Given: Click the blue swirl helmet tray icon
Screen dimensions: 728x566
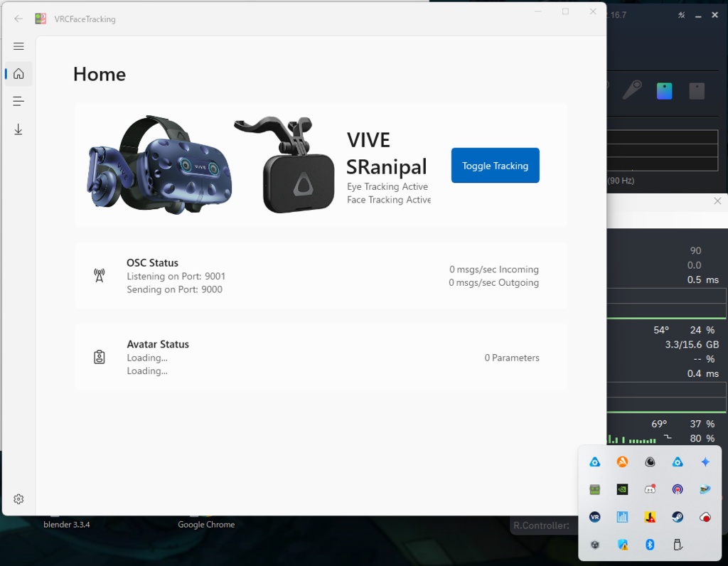Looking at the screenshot, I should (705, 489).
